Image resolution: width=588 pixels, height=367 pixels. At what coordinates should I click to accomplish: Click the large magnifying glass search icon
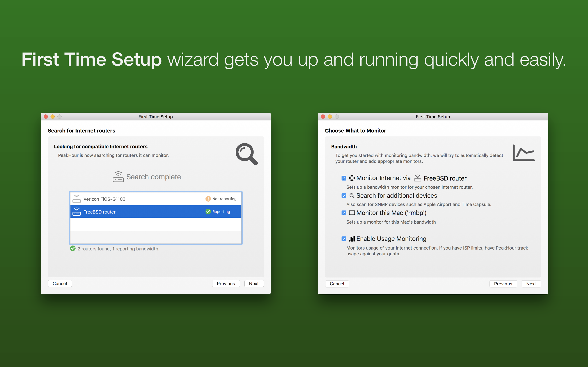tap(246, 154)
